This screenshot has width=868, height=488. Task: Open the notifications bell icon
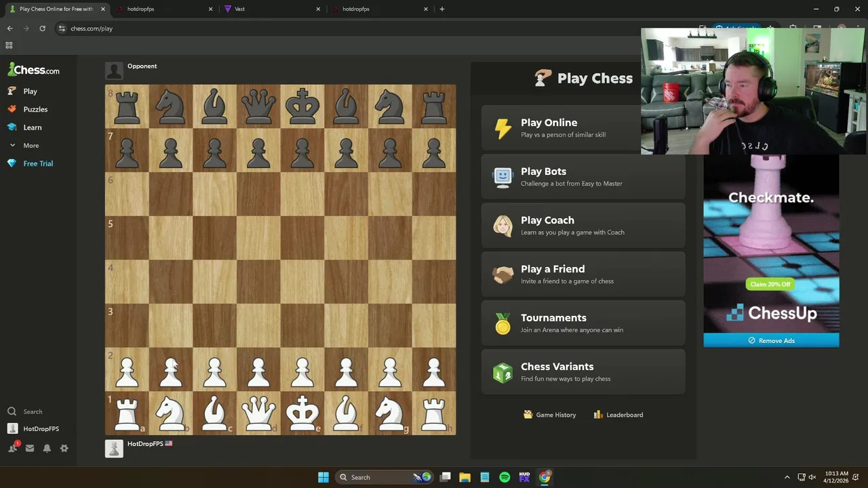[x=47, y=448]
